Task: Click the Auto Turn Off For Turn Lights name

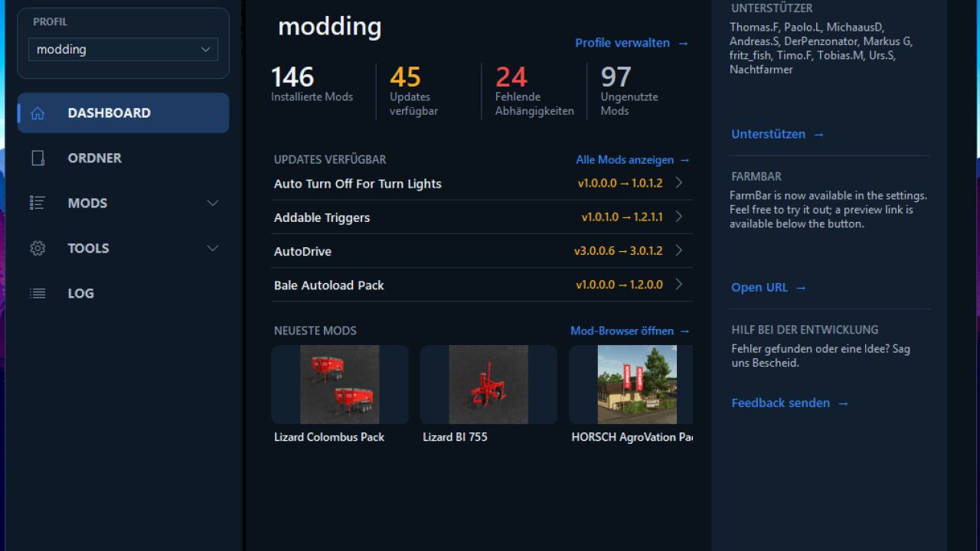Action: pyautogui.click(x=358, y=184)
